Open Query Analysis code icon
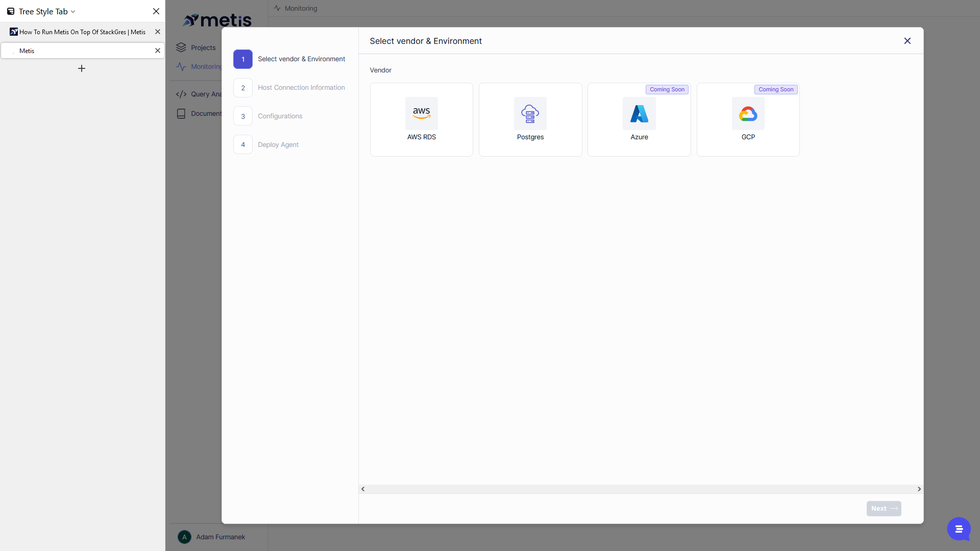The image size is (980, 551). click(181, 94)
